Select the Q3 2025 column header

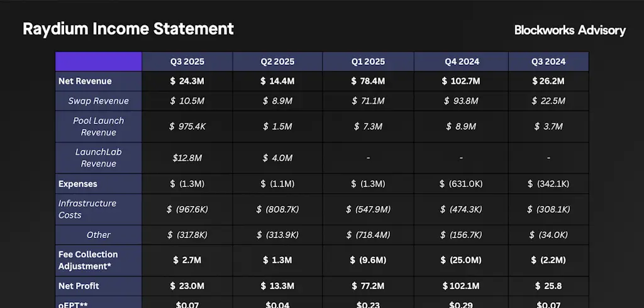(187, 62)
